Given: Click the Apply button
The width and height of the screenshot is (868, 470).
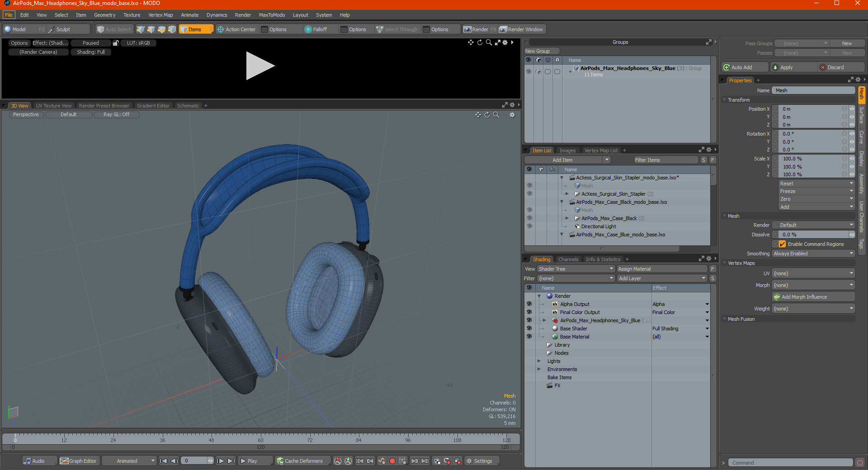Looking at the screenshot, I should 794,67.
